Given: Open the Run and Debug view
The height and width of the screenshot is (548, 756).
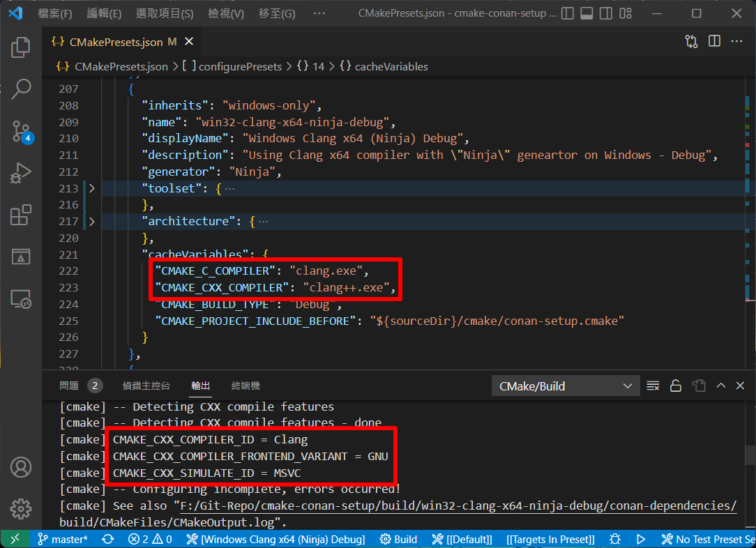Looking at the screenshot, I should (21, 172).
